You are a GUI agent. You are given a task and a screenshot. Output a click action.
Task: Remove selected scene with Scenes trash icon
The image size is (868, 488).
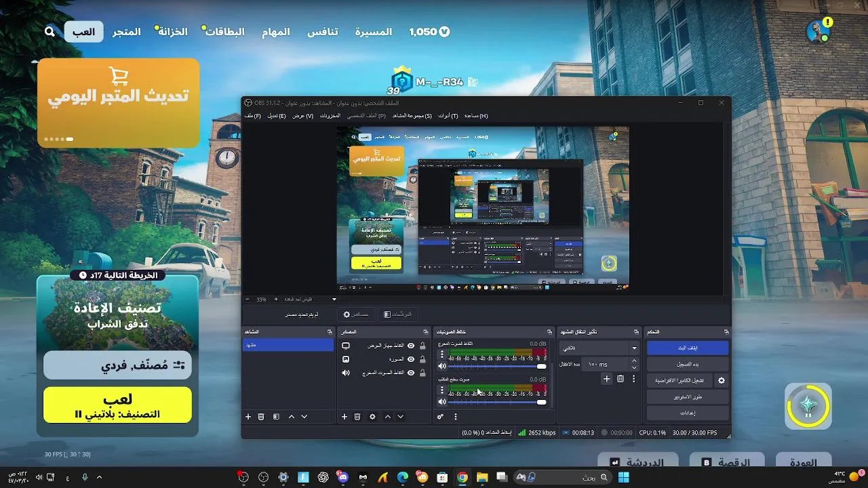pos(261,417)
